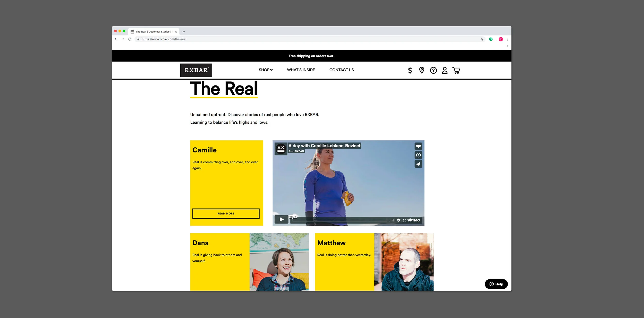This screenshot has width=644, height=318.
Task: Enter fullscreen on the Vimeo player
Action: (404, 220)
